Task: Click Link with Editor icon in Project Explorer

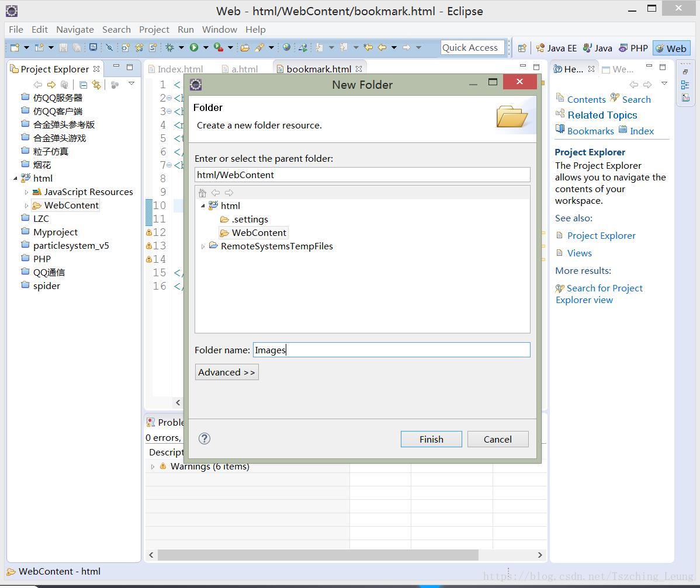Action: [96, 84]
